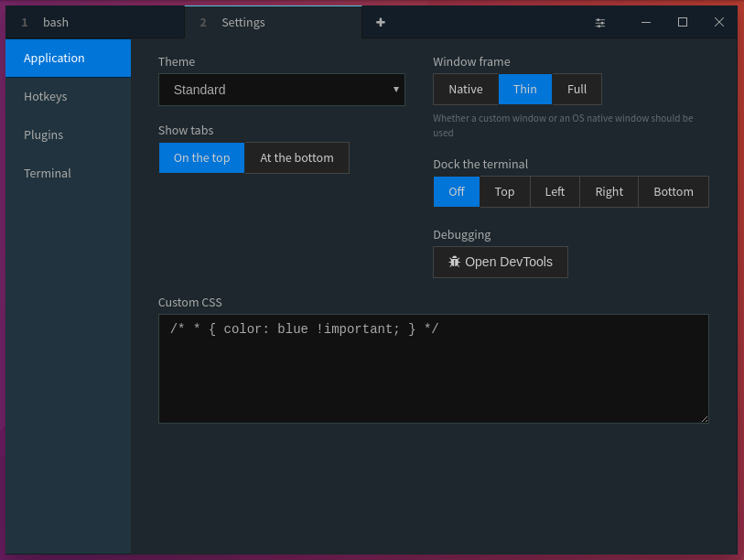Click inside the Custom CSS text area
This screenshot has height=560, width=744.
[433, 375]
